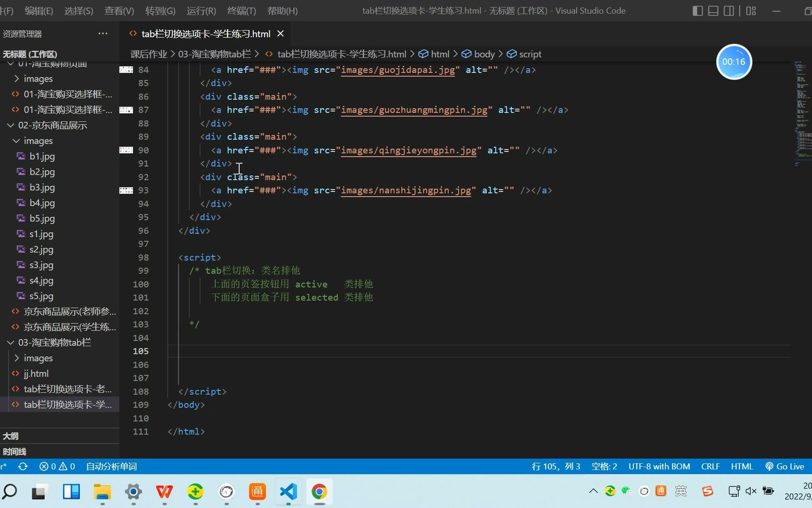Image resolution: width=812 pixels, height=508 pixels.
Task: Click the 00:16 recording timer bubble
Action: point(734,62)
